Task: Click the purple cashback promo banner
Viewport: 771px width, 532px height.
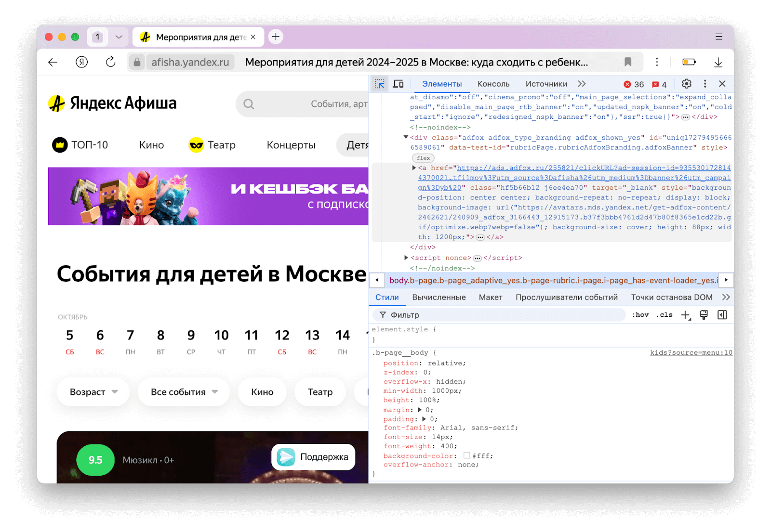Action: (208, 196)
